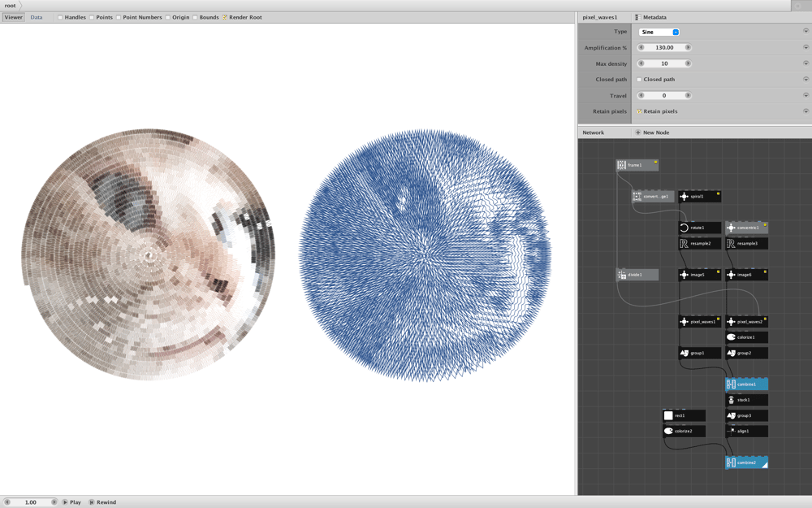812x508 pixels.
Task: Click the Play button
Action: pyautogui.click(x=71, y=502)
